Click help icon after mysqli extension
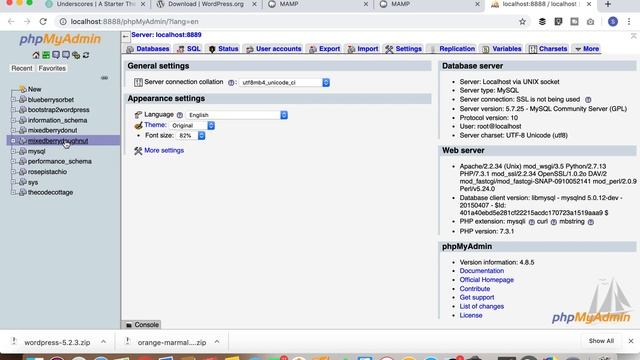The width and height of the screenshot is (640, 360). (x=531, y=222)
